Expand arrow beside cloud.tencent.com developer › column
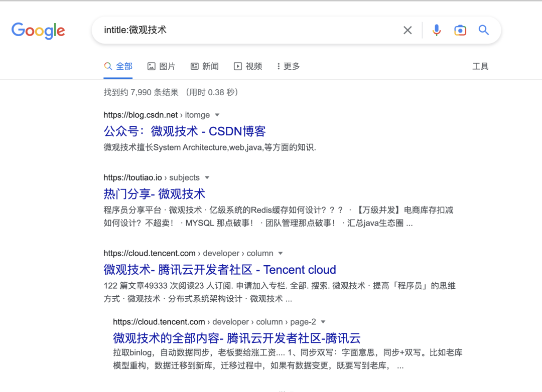This screenshot has height=392, width=542. [x=281, y=254]
